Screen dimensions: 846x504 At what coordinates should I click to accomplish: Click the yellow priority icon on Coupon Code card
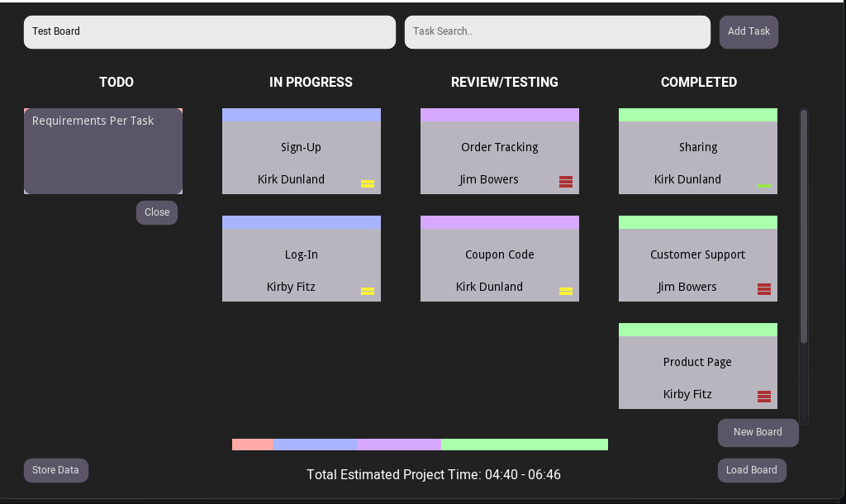pos(566,291)
